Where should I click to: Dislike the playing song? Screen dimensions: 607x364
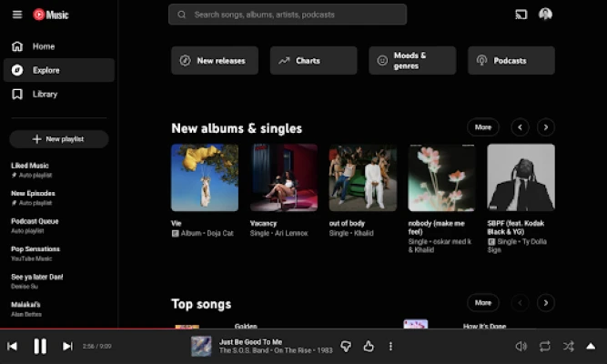click(346, 346)
